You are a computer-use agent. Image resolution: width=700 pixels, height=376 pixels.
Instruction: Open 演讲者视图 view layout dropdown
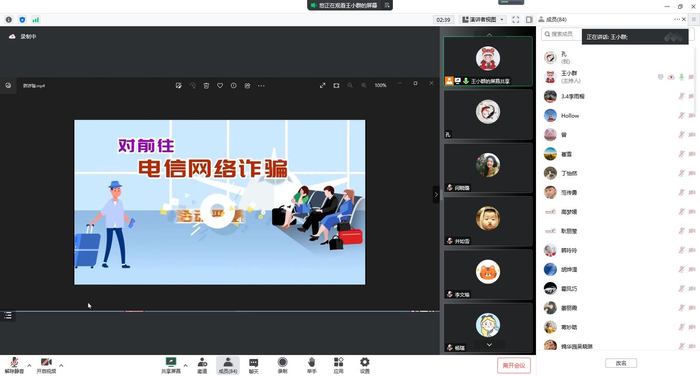pyautogui.click(x=483, y=20)
